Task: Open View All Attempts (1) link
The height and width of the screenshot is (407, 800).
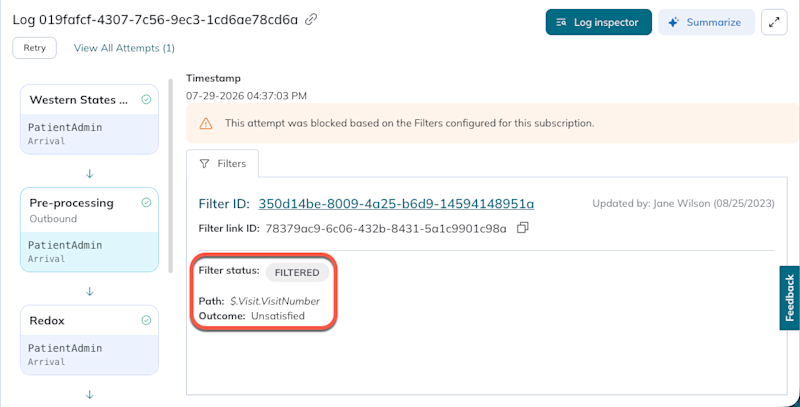Action: [x=124, y=48]
